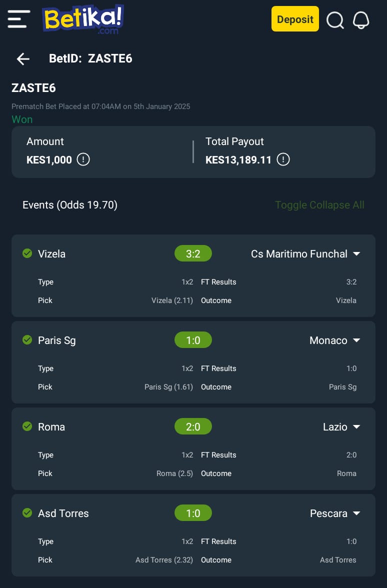Viewport: 387px width, 588px height.
Task: Open the search magnifier icon
Action: (335, 20)
